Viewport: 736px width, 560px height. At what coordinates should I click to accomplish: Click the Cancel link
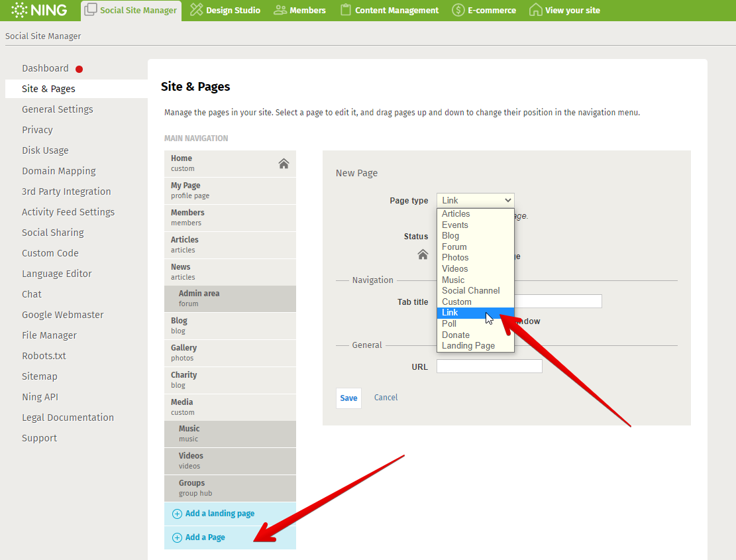pos(386,398)
